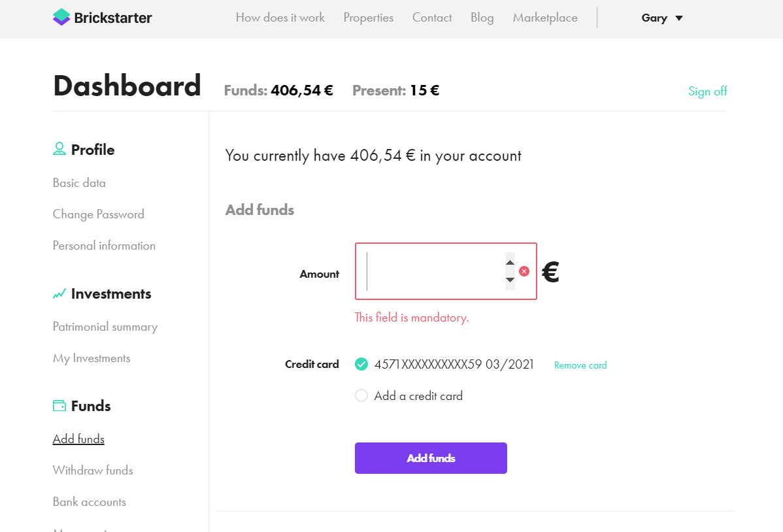Go to Properties in top navigation
783x532 pixels.
coord(369,18)
